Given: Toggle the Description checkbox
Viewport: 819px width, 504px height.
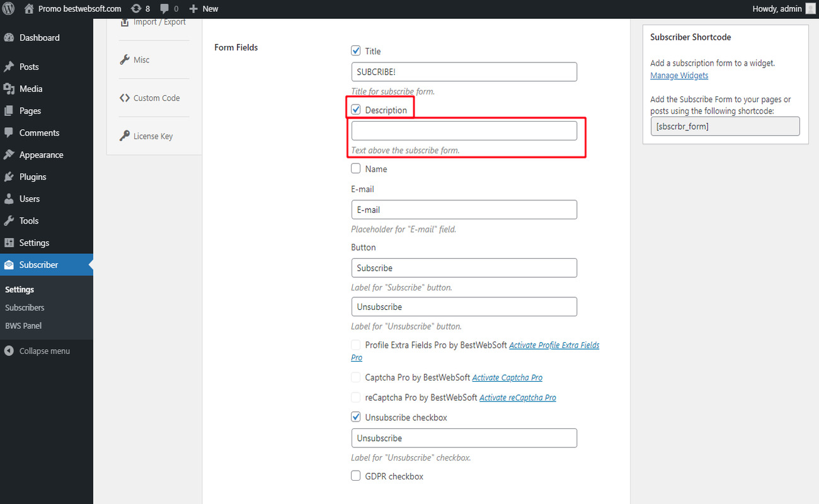Looking at the screenshot, I should point(356,110).
